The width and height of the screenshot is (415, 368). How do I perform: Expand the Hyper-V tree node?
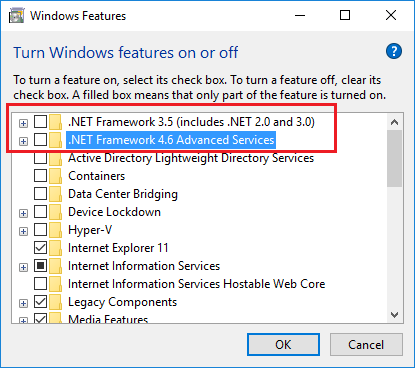coord(23,231)
